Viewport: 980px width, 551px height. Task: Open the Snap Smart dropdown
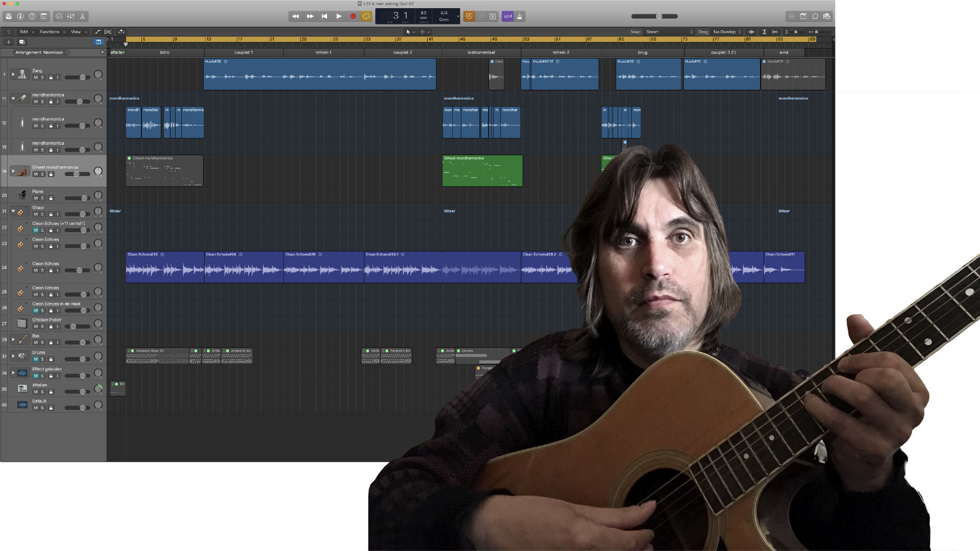(x=669, y=32)
